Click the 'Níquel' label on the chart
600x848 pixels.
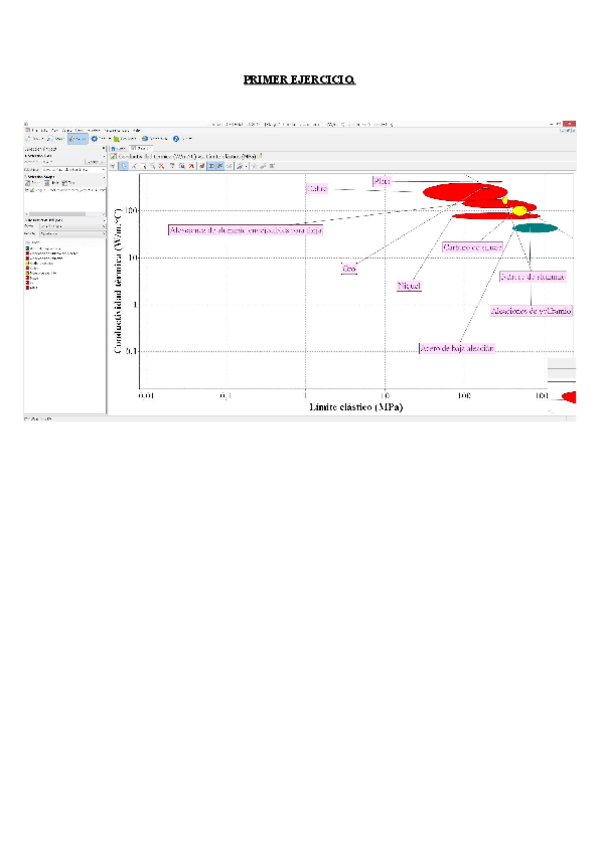pyautogui.click(x=408, y=286)
